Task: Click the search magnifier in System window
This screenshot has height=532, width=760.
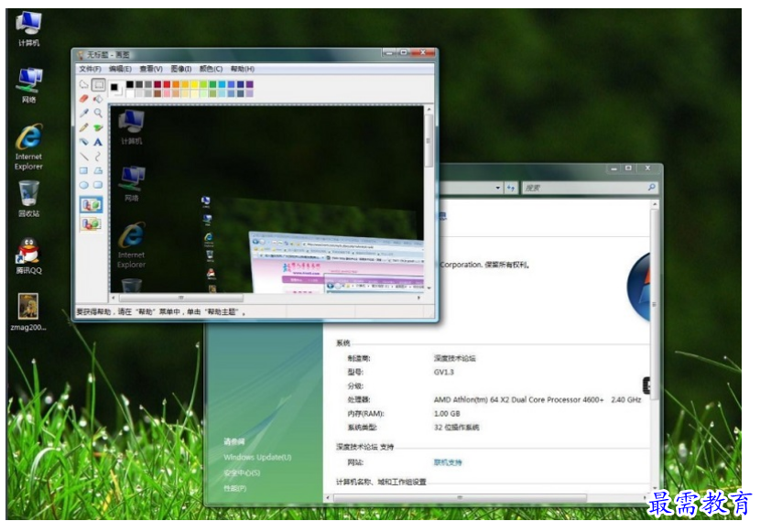Action: [x=651, y=187]
